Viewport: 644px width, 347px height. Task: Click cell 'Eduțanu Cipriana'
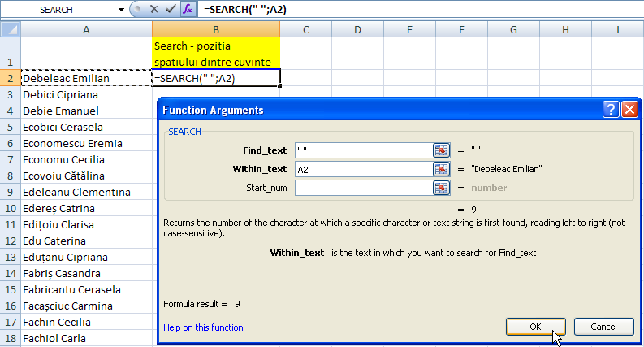86,258
